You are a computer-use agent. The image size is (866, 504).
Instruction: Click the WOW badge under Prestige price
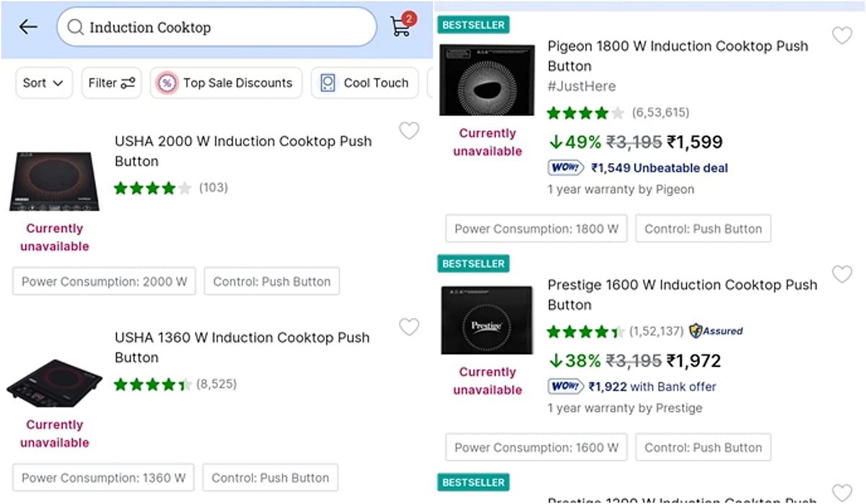(x=565, y=386)
